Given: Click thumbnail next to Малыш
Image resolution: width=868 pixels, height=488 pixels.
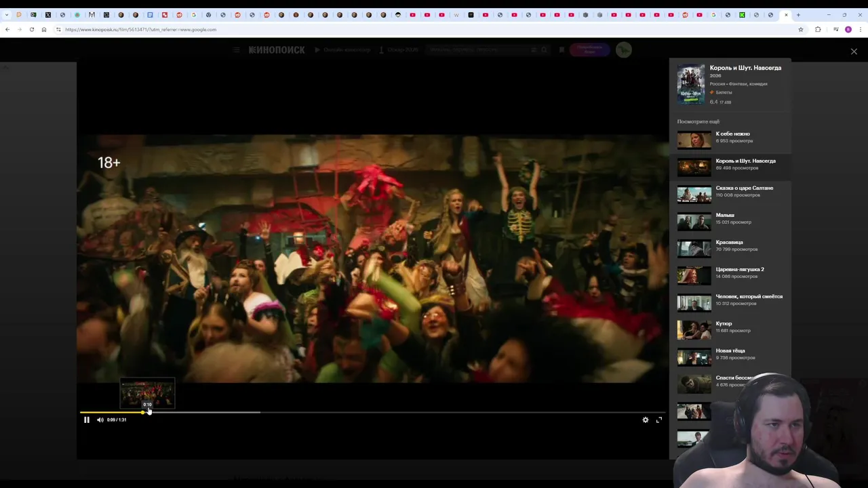Looking at the screenshot, I should point(694,221).
